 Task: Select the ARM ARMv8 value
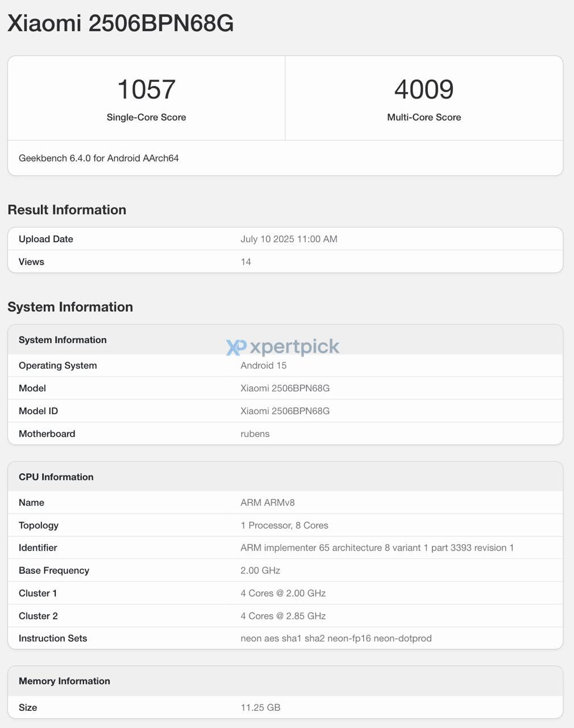pyautogui.click(x=267, y=502)
